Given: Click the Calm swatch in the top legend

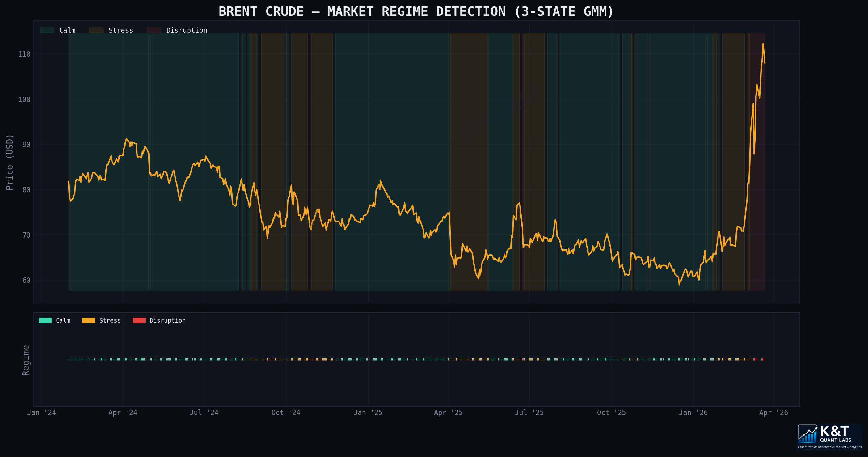Looking at the screenshot, I should coord(47,30).
